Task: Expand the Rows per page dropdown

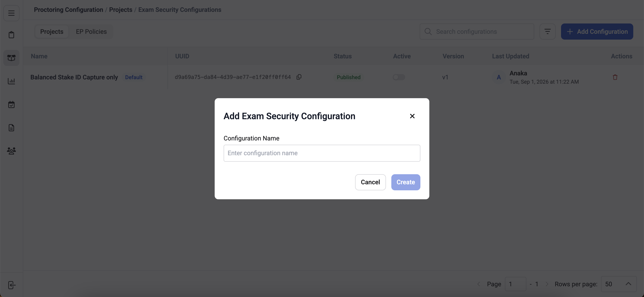Action: point(619,284)
